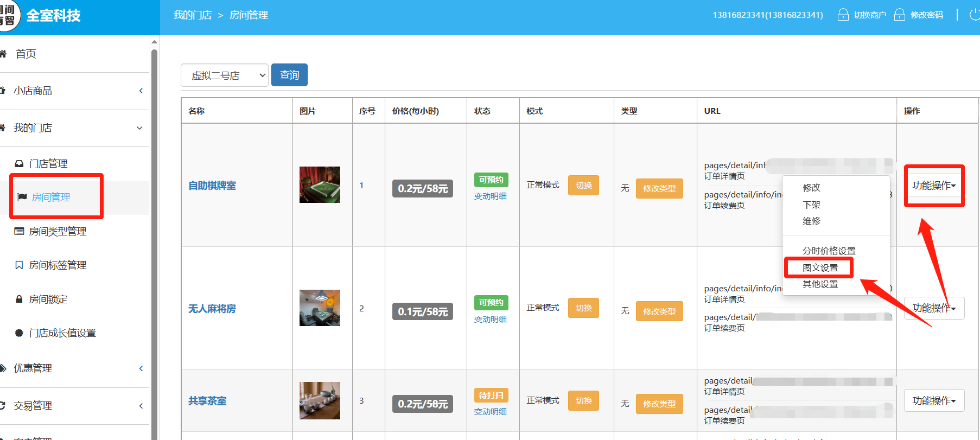
Task: Click the 可预约 status badge for 无人麻将房
Action: pyautogui.click(x=491, y=303)
